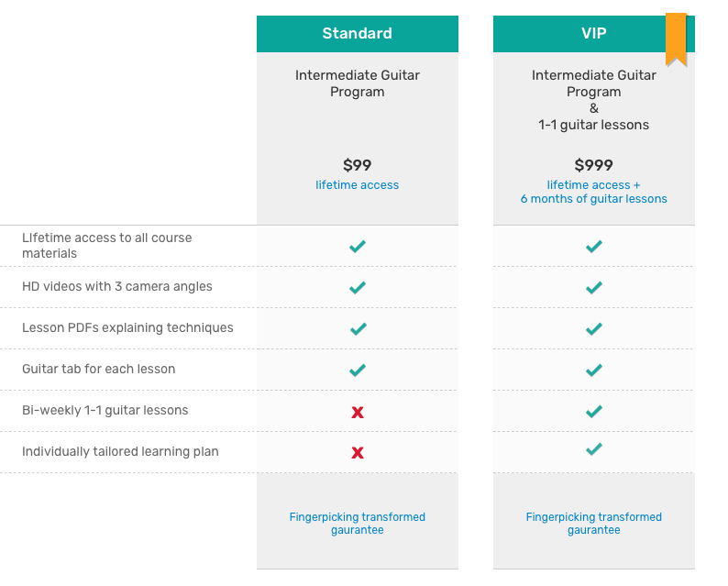Click the 'Guitar tab for each lesson' label
The width and height of the screenshot is (728, 586).
pyautogui.click(x=98, y=369)
